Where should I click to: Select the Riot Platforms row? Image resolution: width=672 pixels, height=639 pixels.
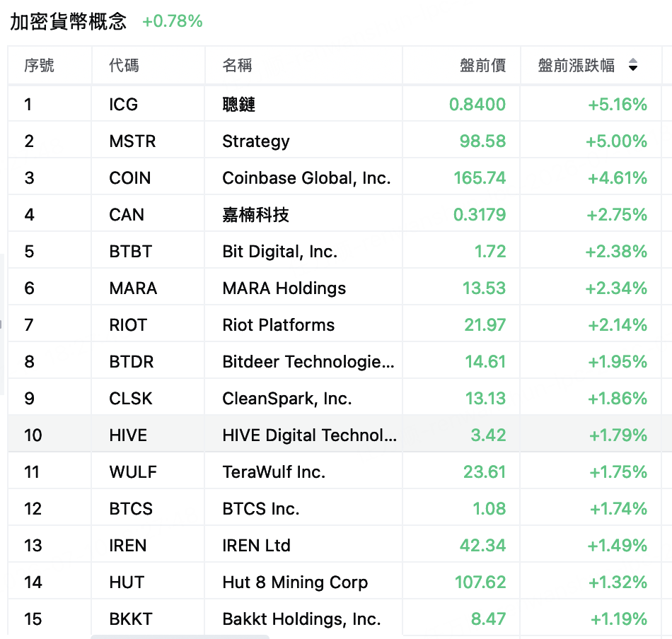[x=335, y=325]
